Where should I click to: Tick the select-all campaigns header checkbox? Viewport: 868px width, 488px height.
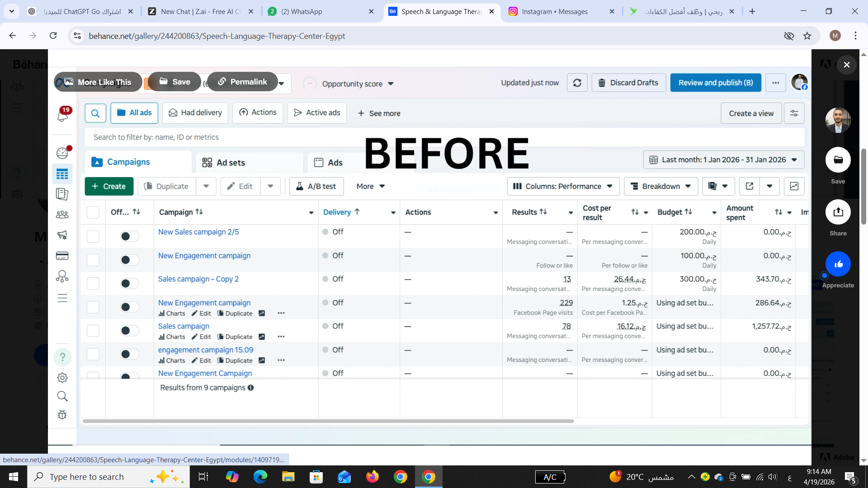click(93, 212)
